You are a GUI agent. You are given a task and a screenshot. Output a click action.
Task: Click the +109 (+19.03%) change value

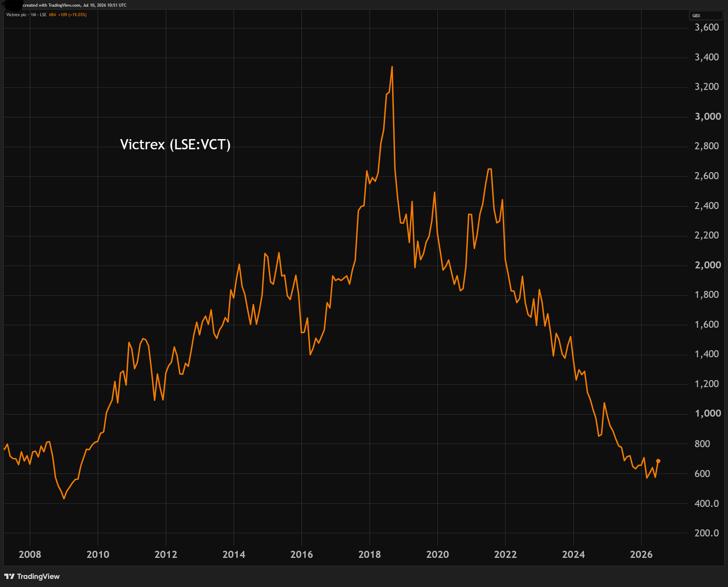click(72, 15)
